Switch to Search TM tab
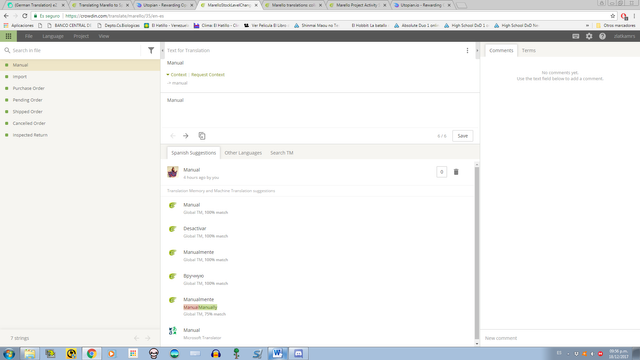640x360 pixels. 282,153
